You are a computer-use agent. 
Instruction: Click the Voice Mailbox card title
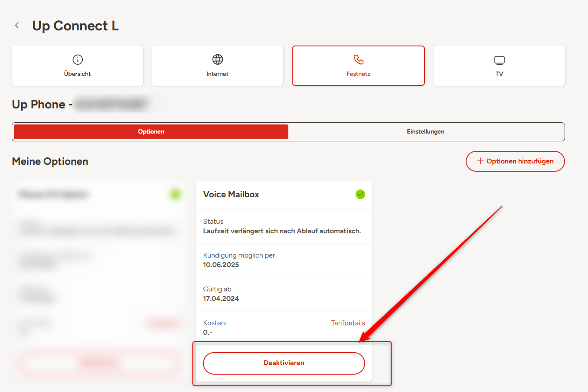(x=231, y=195)
